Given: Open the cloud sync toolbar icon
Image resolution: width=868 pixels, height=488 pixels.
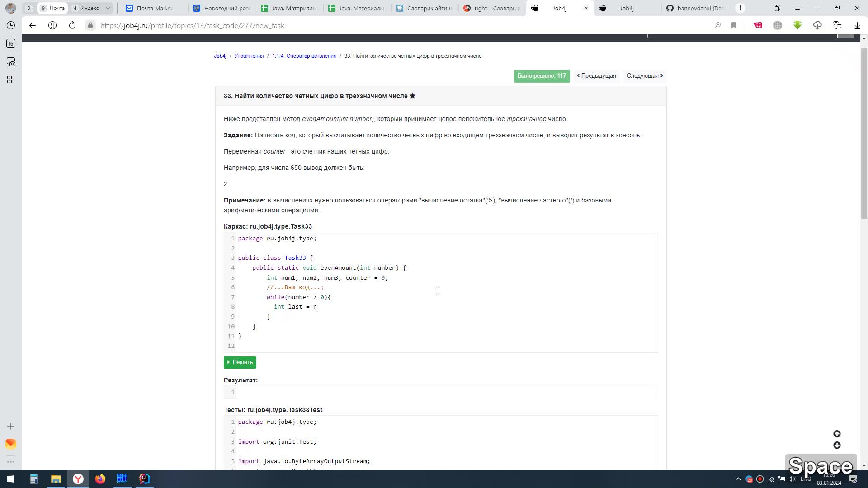Looking at the screenshot, I should pos(817,25).
